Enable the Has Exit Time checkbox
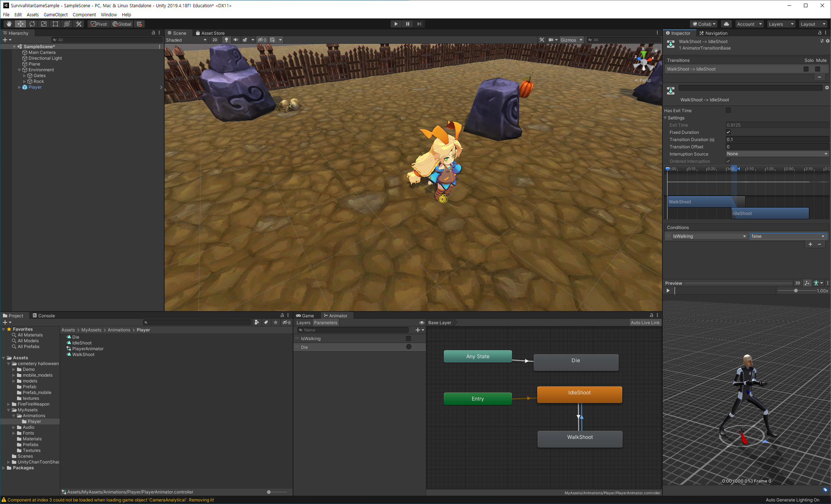Image resolution: width=831 pixels, height=504 pixels. (728, 110)
